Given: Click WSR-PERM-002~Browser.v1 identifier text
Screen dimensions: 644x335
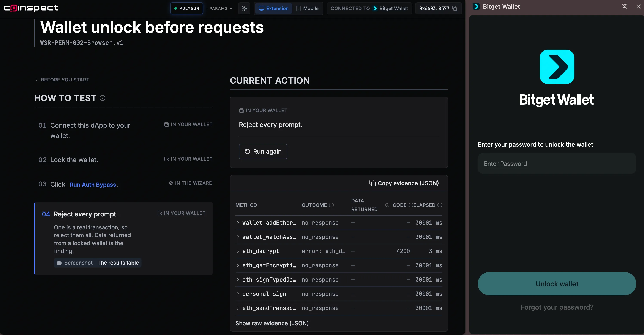Looking at the screenshot, I should (x=82, y=43).
